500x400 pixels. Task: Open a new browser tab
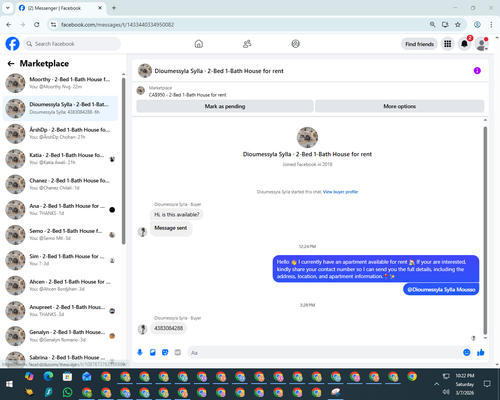[114, 8]
